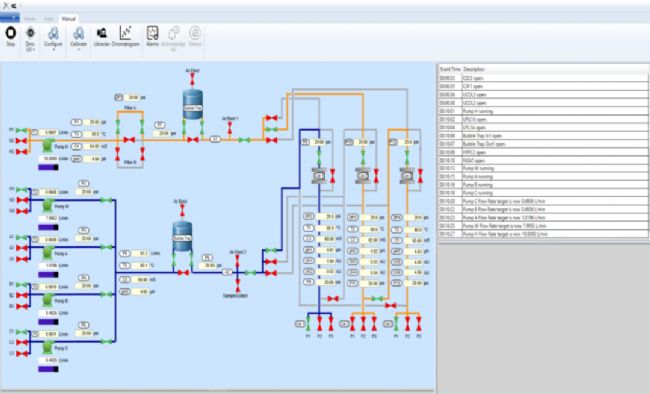Click the Stop button in the ribbon
This screenshot has width=650, height=394.
click(10, 36)
